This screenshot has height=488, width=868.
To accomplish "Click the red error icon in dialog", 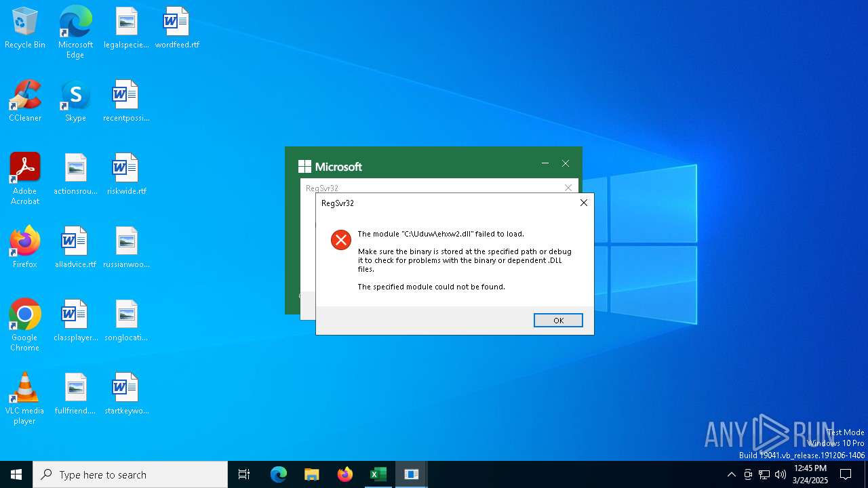I will pyautogui.click(x=341, y=239).
